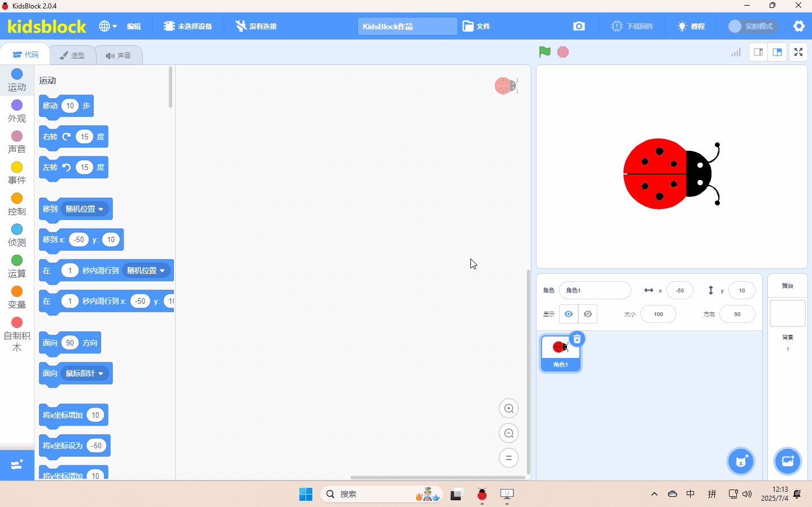The width and height of the screenshot is (812, 507).
Task: Edit the KidsBlock作品 project title field
Action: pyautogui.click(x=407, y=27)
